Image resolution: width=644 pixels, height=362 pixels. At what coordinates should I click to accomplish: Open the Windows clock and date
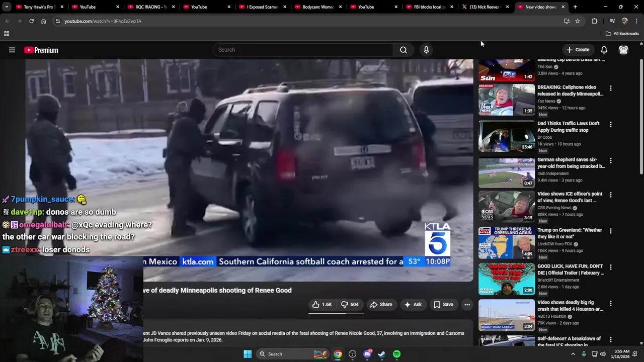point(621,354)
